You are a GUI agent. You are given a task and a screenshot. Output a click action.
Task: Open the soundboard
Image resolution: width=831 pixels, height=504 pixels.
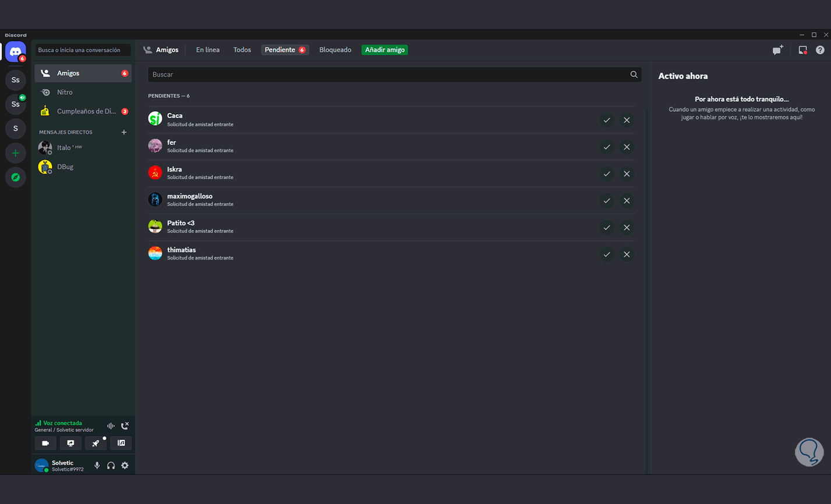(x=121, y=443)
